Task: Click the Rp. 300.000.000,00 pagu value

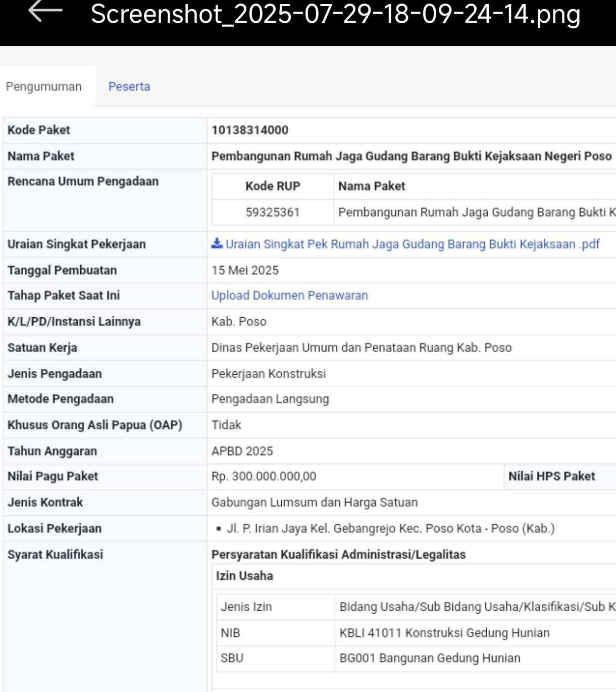Action: pyautogui.click(x=264, y=476)
